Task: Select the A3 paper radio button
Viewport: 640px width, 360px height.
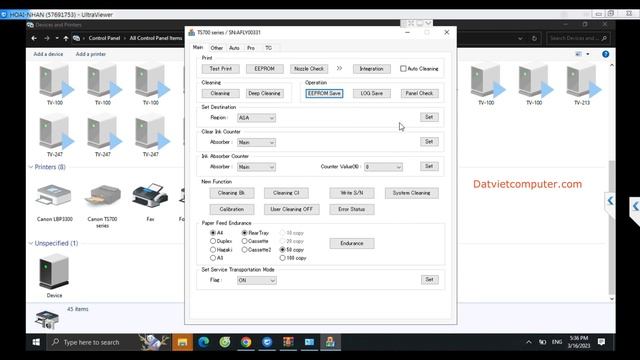Action: 213,258
